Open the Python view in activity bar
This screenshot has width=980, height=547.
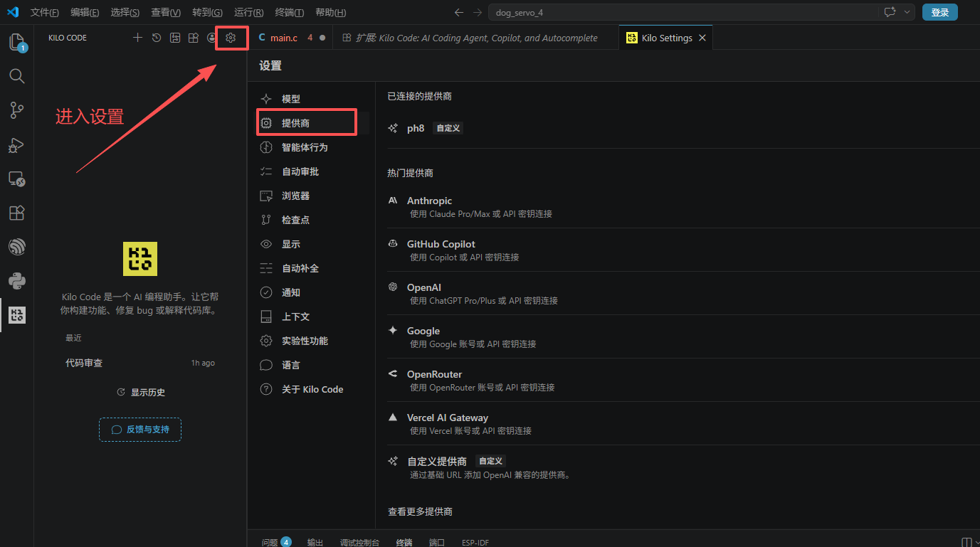tap(16, 281)
